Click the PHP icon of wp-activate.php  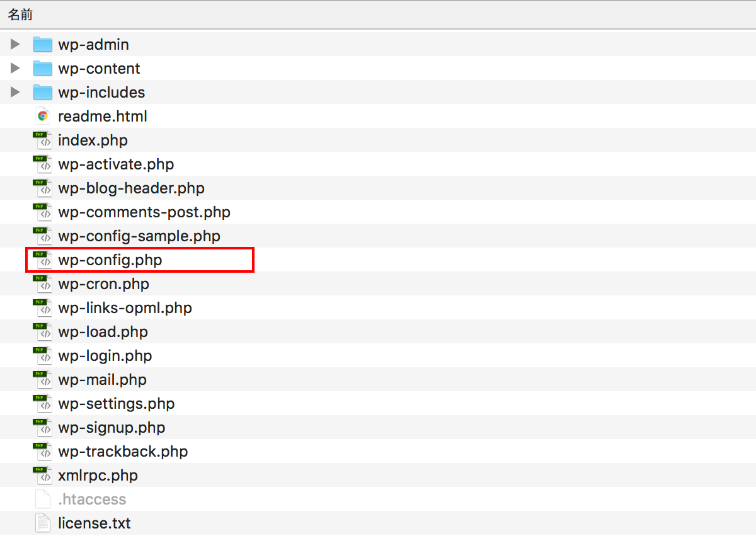(x=42, y=164)
